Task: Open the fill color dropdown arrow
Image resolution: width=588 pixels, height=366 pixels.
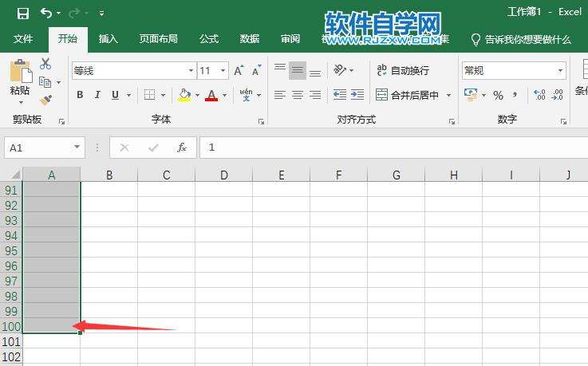Action: point(197,95)
